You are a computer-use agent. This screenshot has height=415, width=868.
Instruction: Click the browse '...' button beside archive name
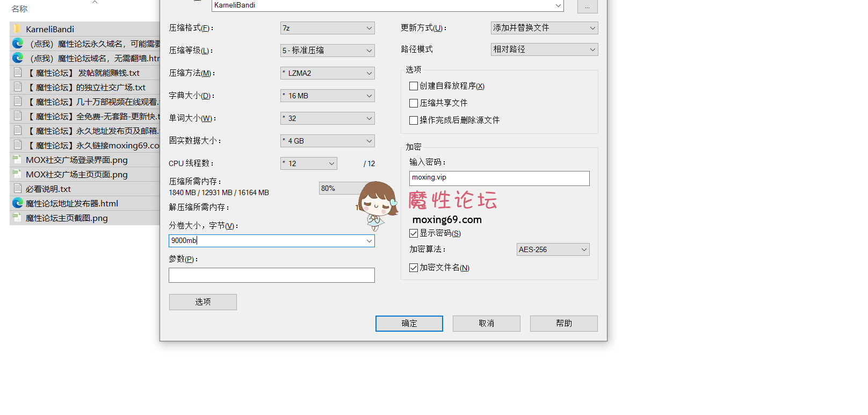[588, 6]
